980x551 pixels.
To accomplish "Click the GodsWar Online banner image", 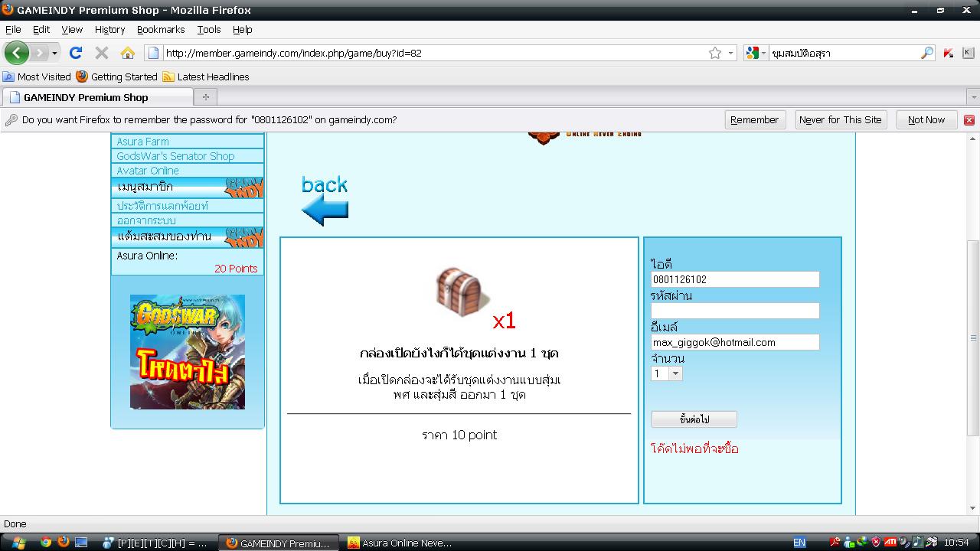I will tap(188, 351).
